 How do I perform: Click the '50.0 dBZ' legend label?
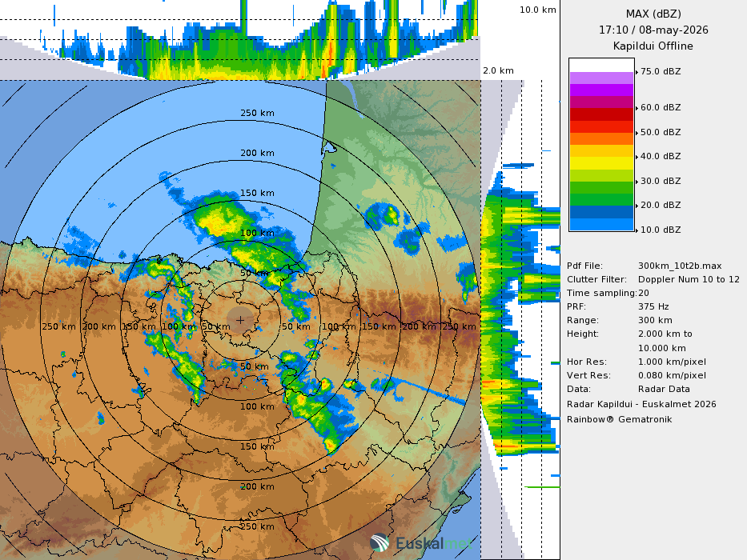click(661, 132)
